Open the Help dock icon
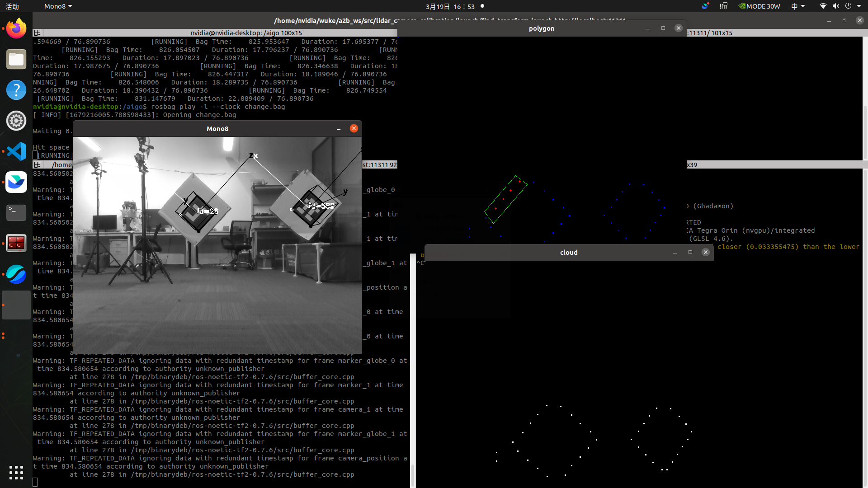The height and width of the screenshot is (488, 868). [16, 90]
